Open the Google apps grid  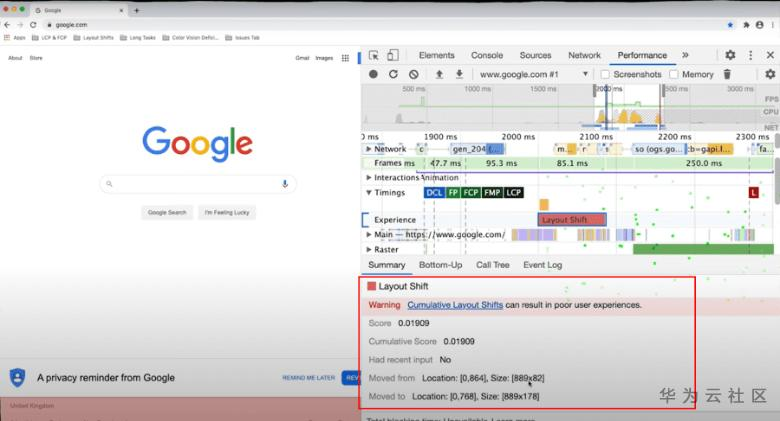(345, 58)
